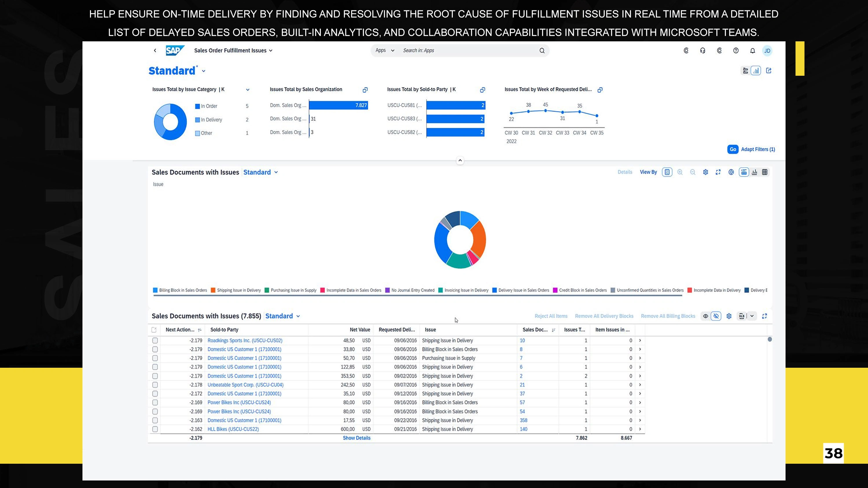Open chart settings gear icon
The height and width of the screenshot is (488, 868).
click(x=706, y=172)
